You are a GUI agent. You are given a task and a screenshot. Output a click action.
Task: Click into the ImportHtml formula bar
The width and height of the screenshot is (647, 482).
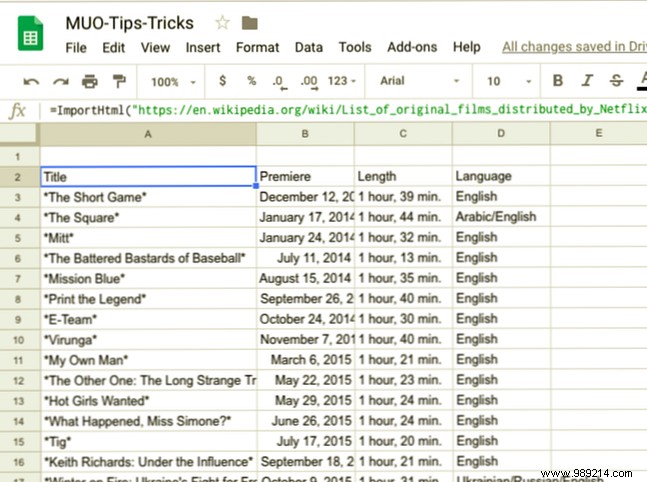click(348, 110)
